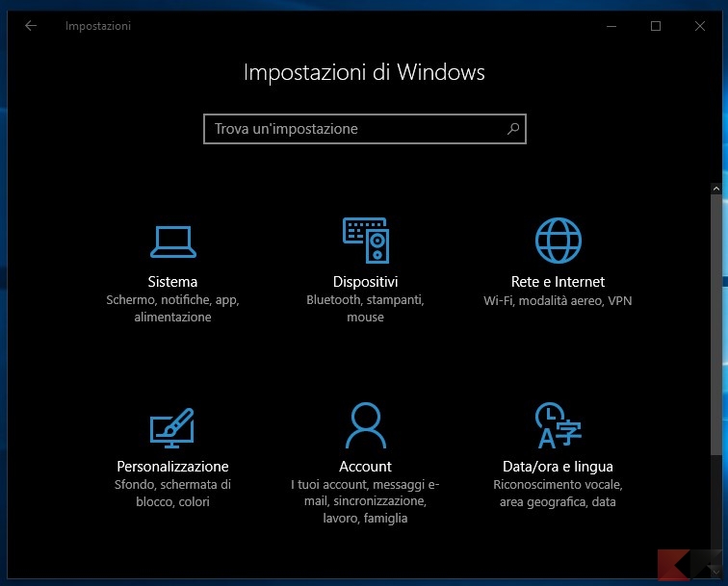Screen dimensions: 728x586
Task: Open the Dispositivi keyboard and speaker icon
Action: pyautogui.click(x=366, y=241)
